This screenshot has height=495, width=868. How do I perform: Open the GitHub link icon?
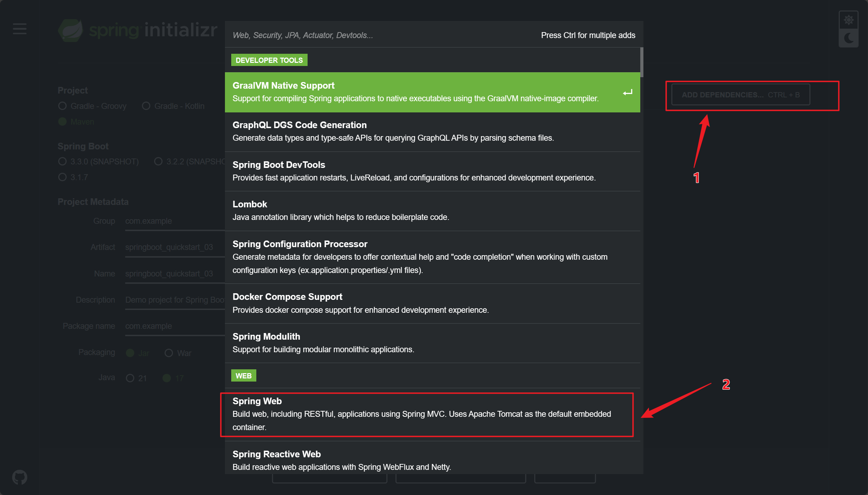tap(20, 477)
